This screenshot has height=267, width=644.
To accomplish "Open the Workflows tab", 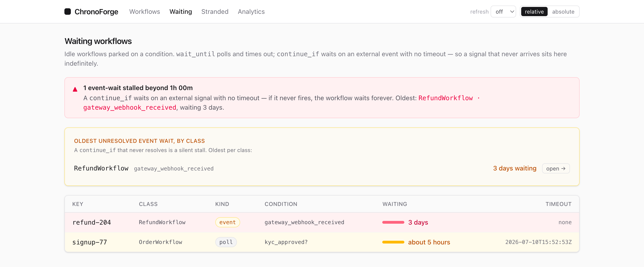I will tap(144, 12).
